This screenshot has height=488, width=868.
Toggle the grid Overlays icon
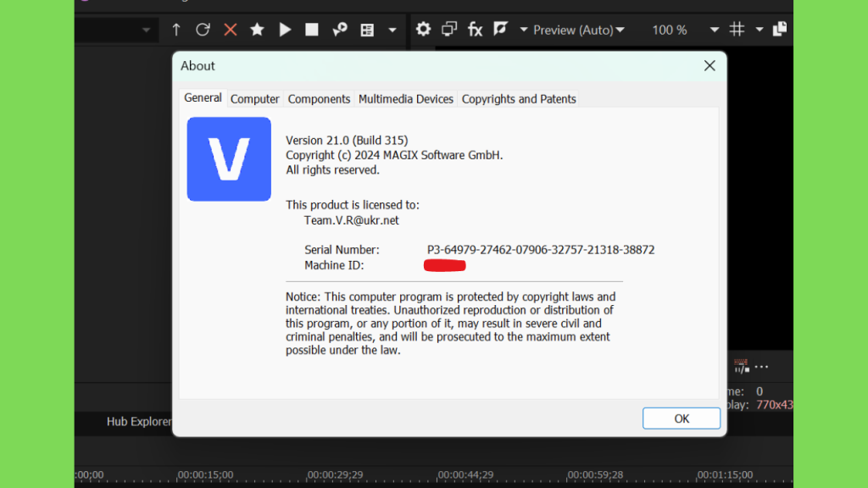[x=737, y=30]
